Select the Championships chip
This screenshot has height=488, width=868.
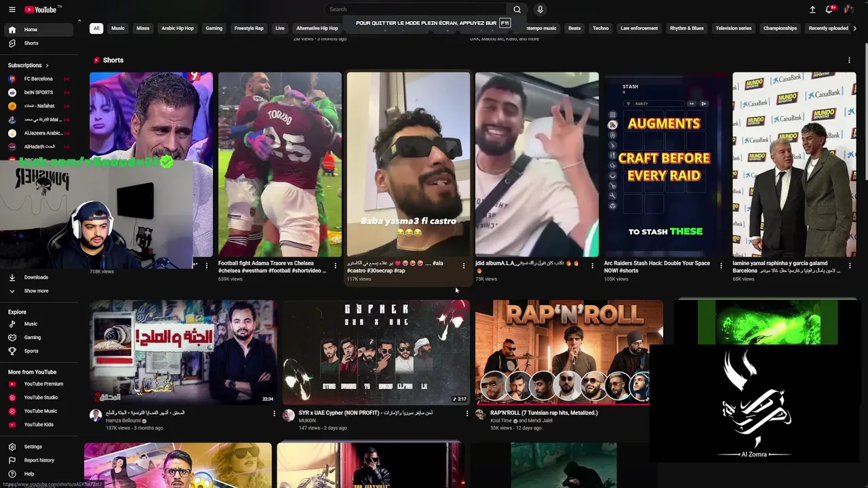pyautogui.click(x=780, y=28)
